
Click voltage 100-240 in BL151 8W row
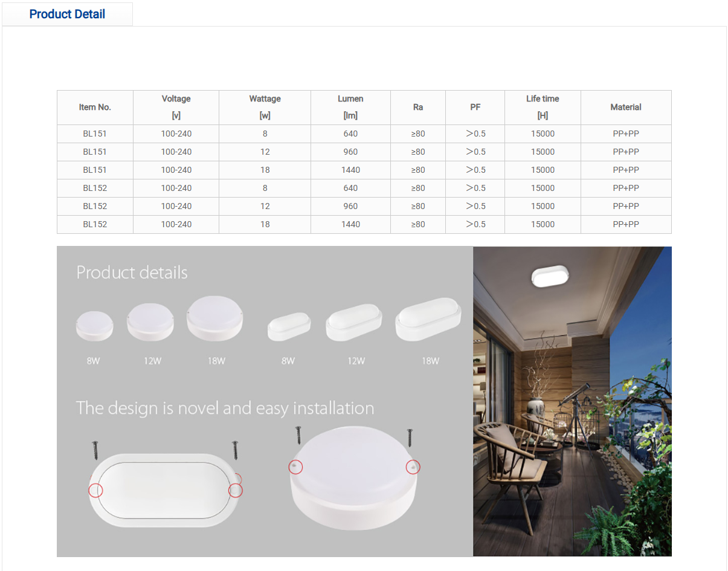coord(176,134)
